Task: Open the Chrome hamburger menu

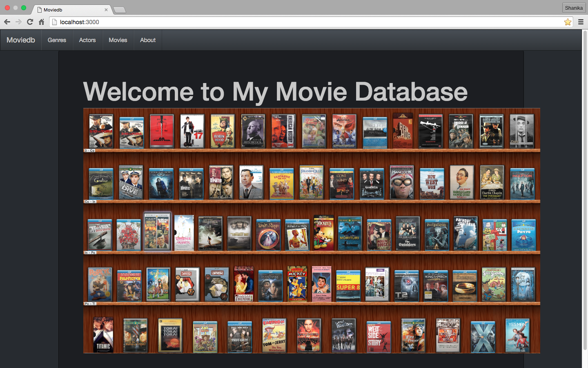Action: point(581,22)
